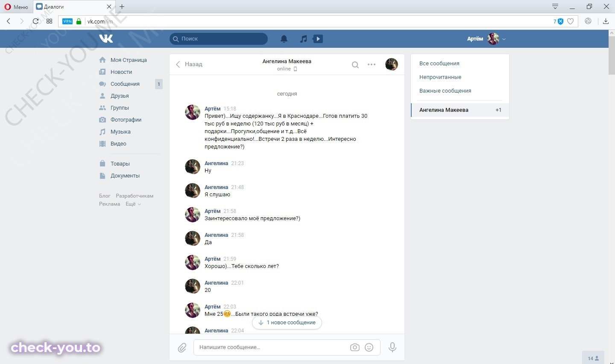This screenshot has width=615, height=364.
Task: Open the video player icon in header
Action: click(x=318, y=39)
